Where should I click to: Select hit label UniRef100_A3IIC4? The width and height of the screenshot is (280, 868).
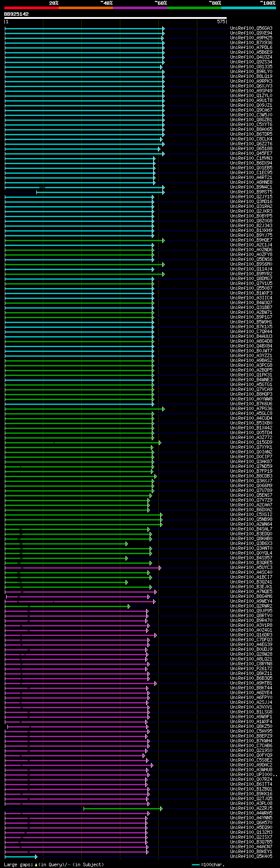coord(251,298)
